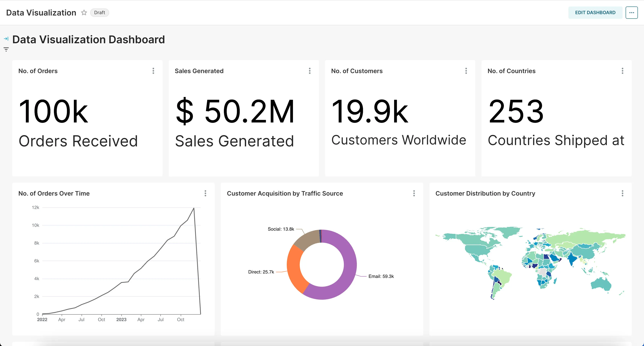This screenshot has height=346, width=644.
Task: Click the Data Visualization Dashboard heading
Action: [x=88, y=39]
